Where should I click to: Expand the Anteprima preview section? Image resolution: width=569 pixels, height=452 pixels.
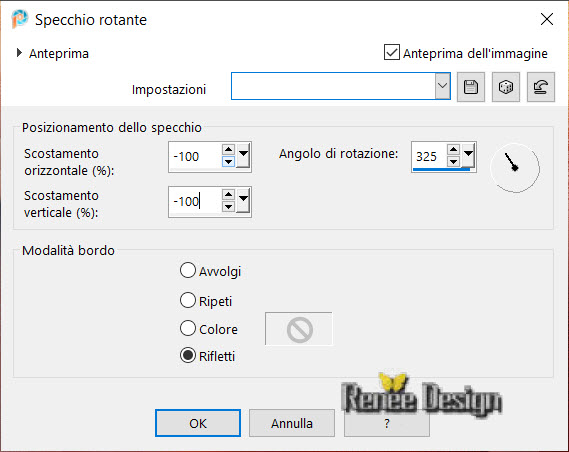click(x=19, y=53)
